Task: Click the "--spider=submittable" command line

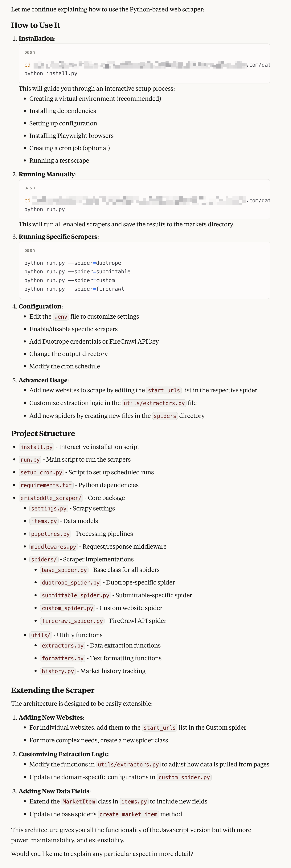Action: click(x=77, y=272)
